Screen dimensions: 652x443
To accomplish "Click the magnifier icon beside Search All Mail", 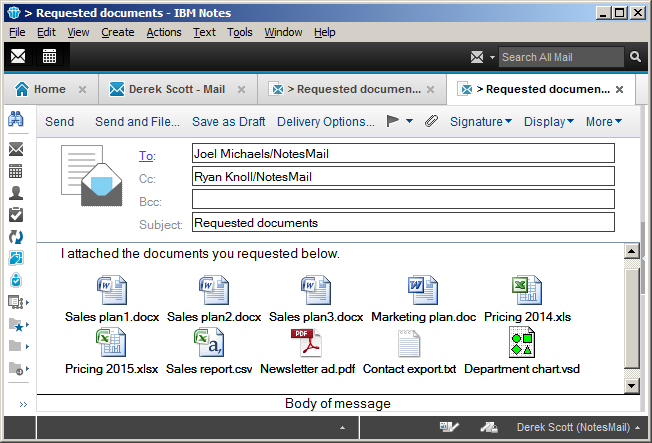I will pyautogui.click(x=634, y=57).
